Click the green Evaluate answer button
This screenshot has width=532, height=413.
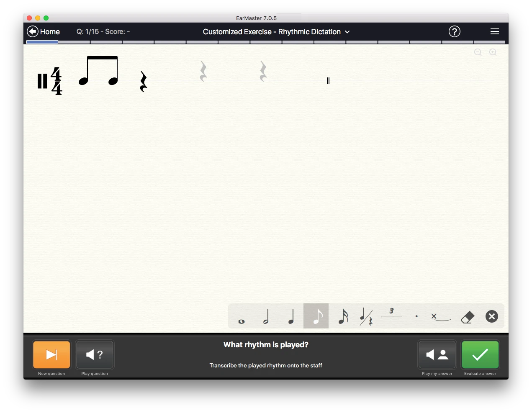pyautogui.click(x=480, y=355)
